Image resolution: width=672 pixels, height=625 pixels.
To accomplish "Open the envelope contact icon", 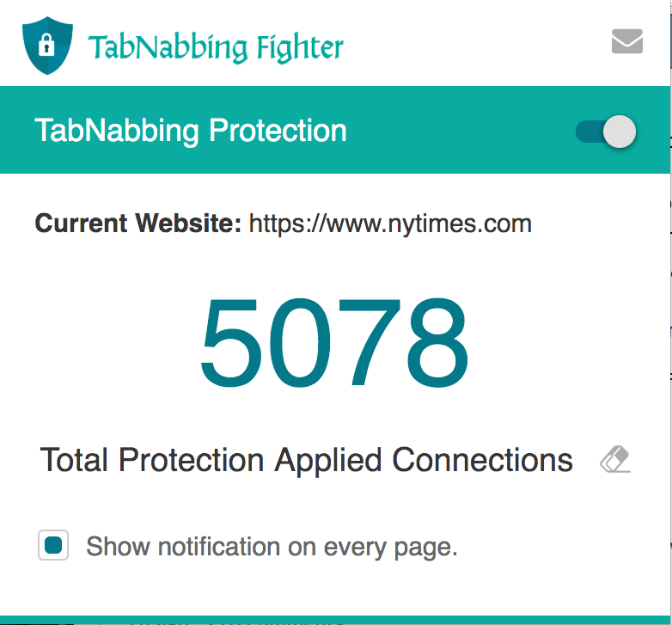I will (x=626, y=41).
